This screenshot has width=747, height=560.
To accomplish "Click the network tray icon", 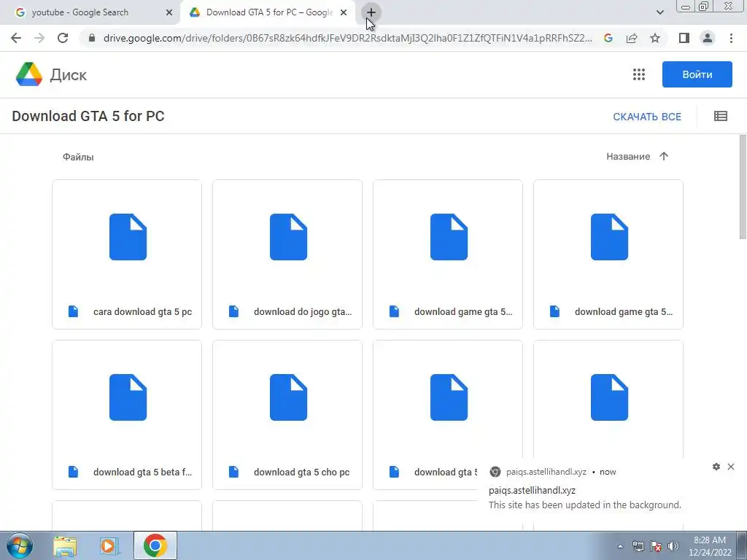I will tap(638, 546).
